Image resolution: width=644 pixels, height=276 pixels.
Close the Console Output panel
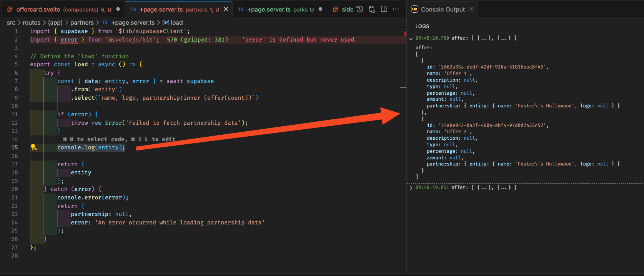point(471,9)
